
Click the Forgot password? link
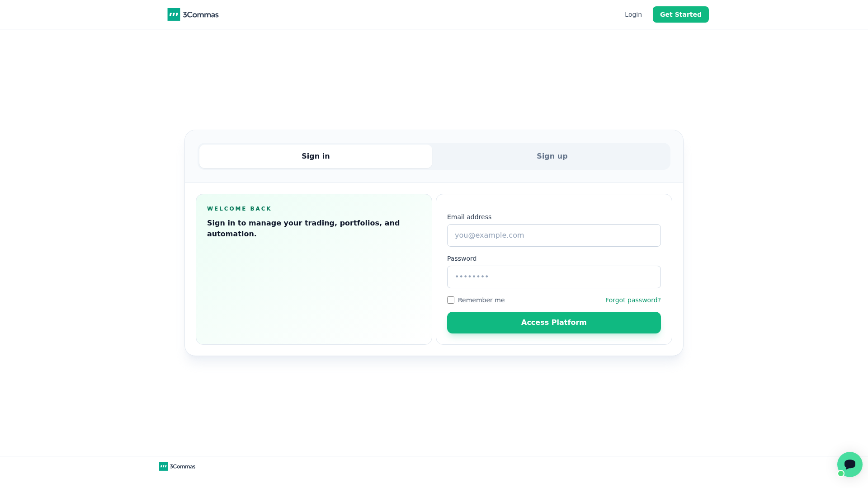tap(633, 300)
